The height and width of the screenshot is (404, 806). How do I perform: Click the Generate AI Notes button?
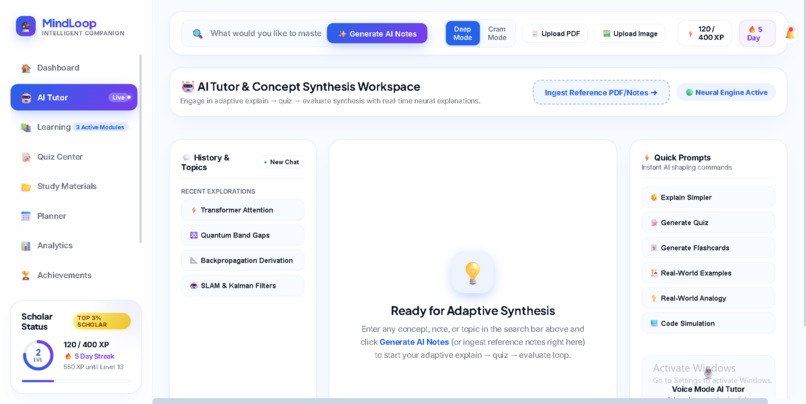[377, 33]
